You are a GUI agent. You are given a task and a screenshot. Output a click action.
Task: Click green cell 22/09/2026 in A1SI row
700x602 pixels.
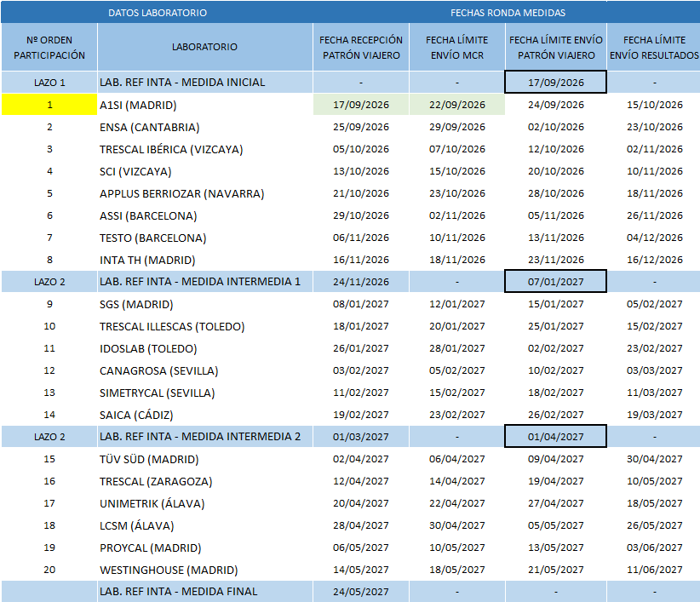tap(457, 105)
